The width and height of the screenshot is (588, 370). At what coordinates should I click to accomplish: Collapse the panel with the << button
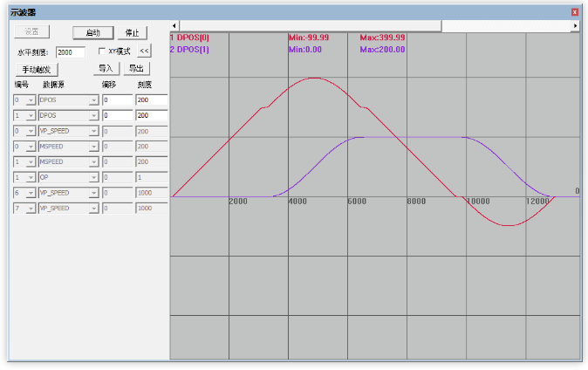(x=145, y=51)
